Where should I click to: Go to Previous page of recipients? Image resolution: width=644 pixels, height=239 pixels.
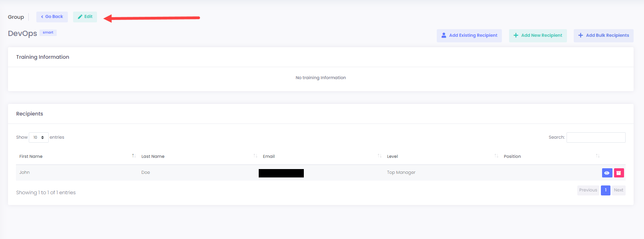588,190
